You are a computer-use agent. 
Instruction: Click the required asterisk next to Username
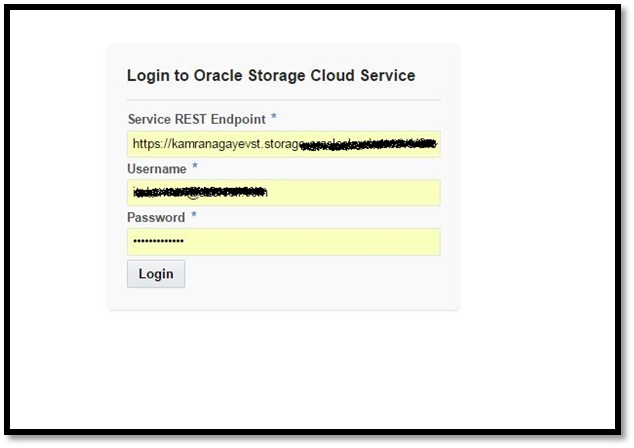tap(194, 167)
